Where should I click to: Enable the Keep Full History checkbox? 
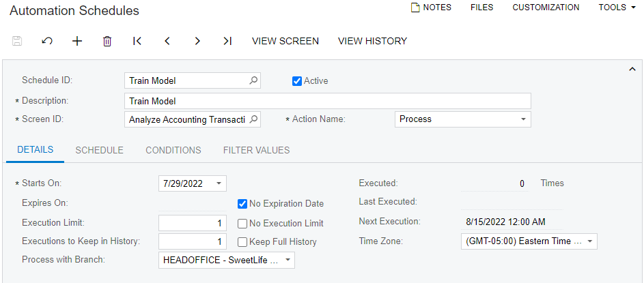pos(242,241)
